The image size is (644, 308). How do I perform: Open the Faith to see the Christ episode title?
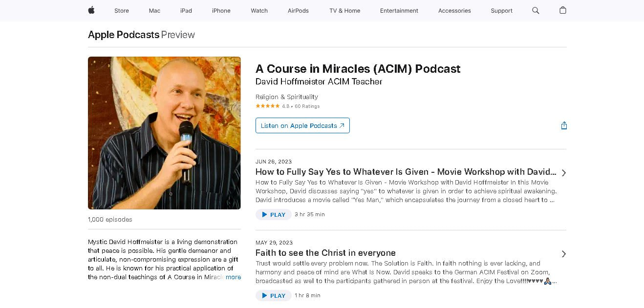tap(325, 253)
